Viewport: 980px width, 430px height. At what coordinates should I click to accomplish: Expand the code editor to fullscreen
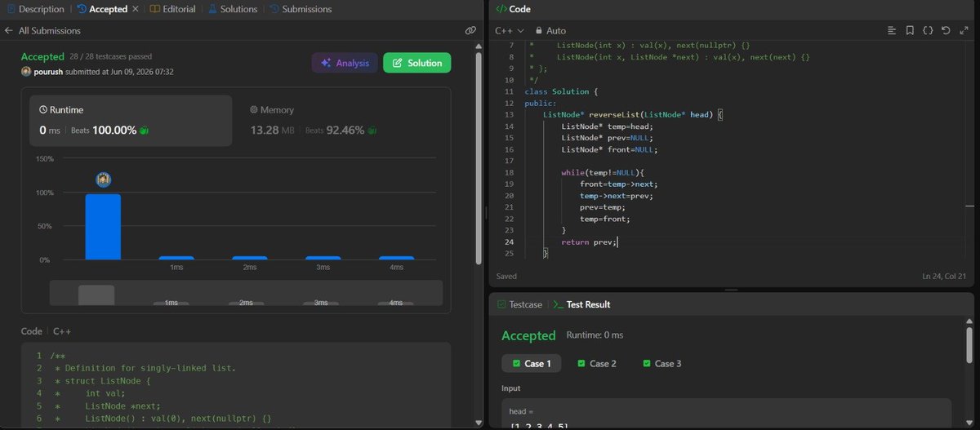(963, 30)
